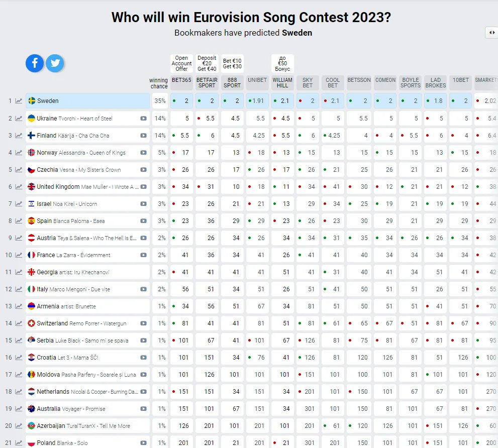Open the trend chart icon for Croatia
This screenshot has width=498, height=448.
pos(19,358)
